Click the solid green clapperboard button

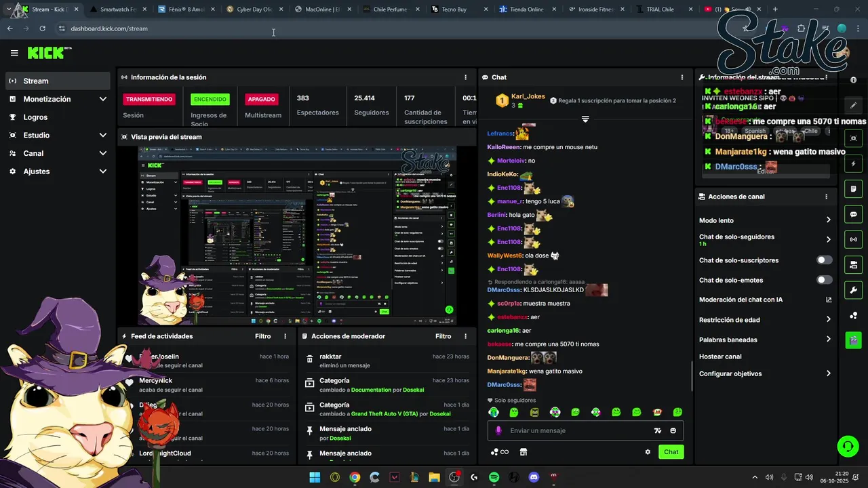point(853,340)
